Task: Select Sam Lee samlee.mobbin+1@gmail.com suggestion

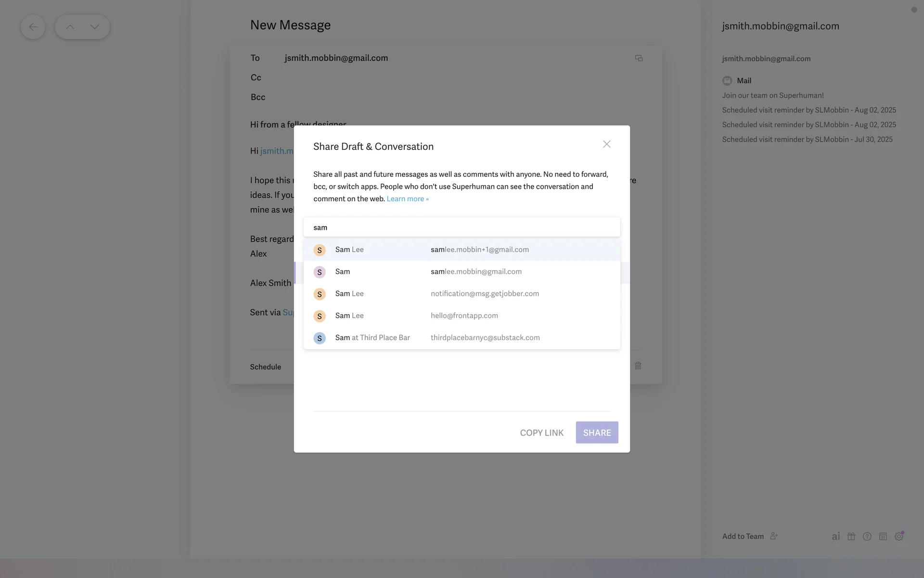Action: click(x=461, y=250)
